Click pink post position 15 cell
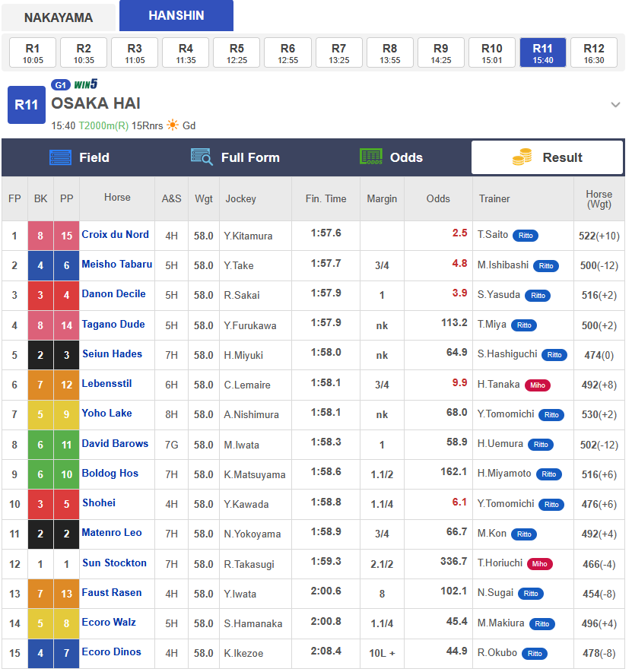The width and height of the screenshot is (632, 672). coord(66,236)
